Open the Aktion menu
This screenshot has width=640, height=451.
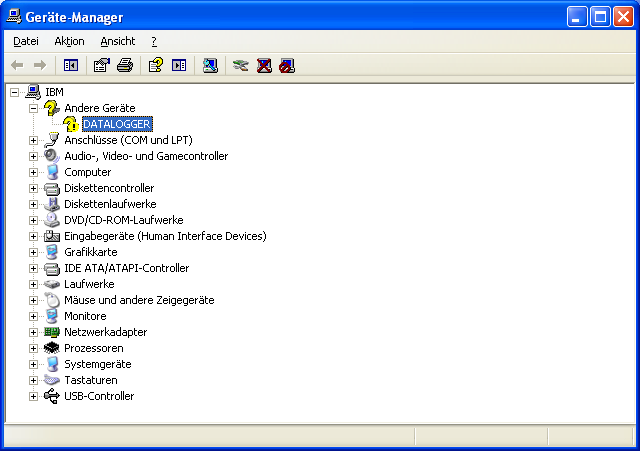tap(69, 41)
